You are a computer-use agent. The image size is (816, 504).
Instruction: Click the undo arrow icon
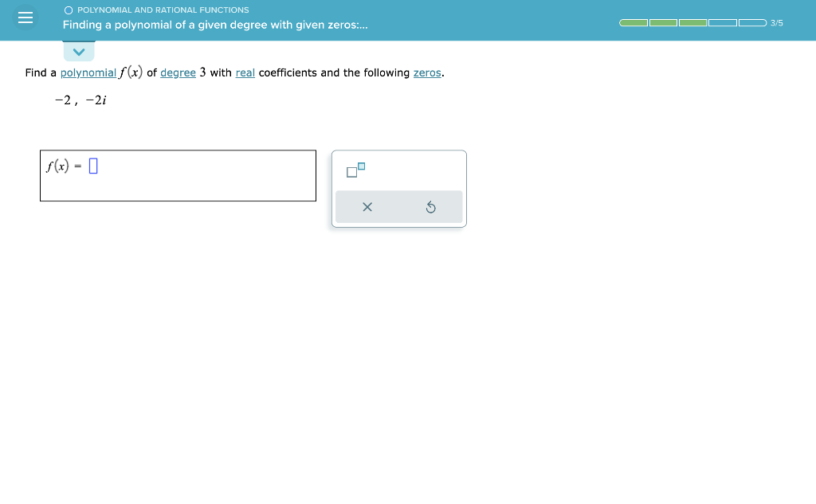pyautogui.click(x=431, y=206)
